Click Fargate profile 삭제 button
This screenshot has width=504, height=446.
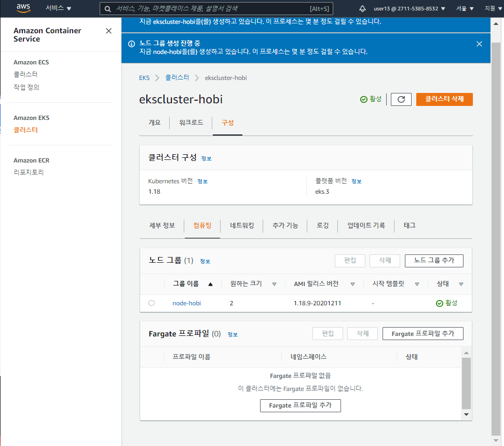[362, 334]
